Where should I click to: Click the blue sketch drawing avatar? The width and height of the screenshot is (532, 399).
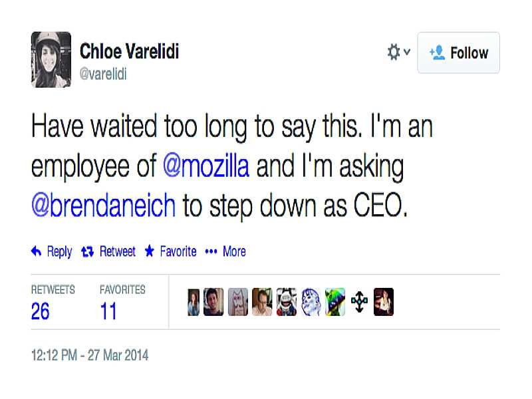pyautogui.click(x=311, y=302)
